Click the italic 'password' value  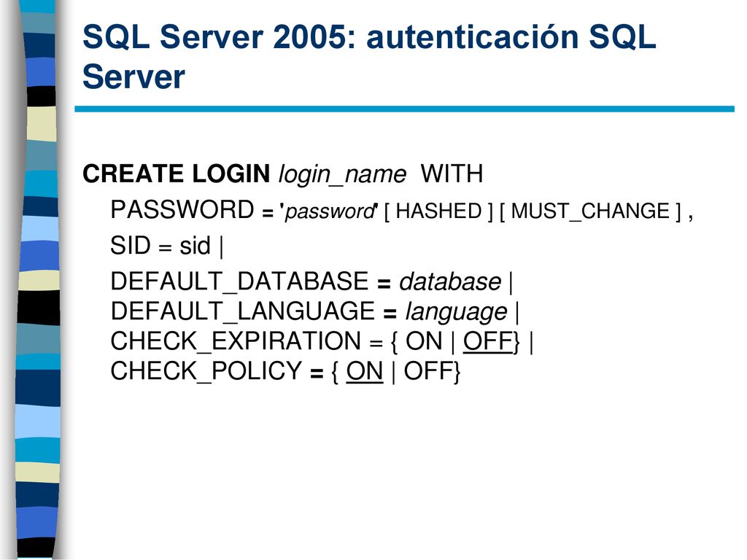(330, 212)
